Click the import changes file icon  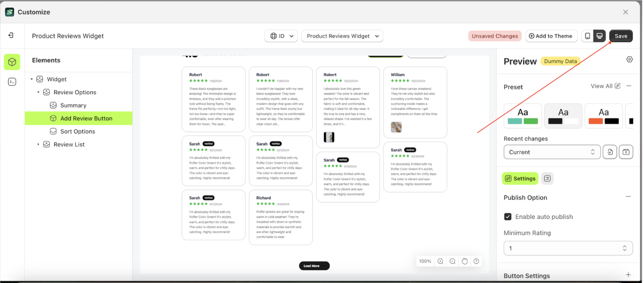click(610, 152)
